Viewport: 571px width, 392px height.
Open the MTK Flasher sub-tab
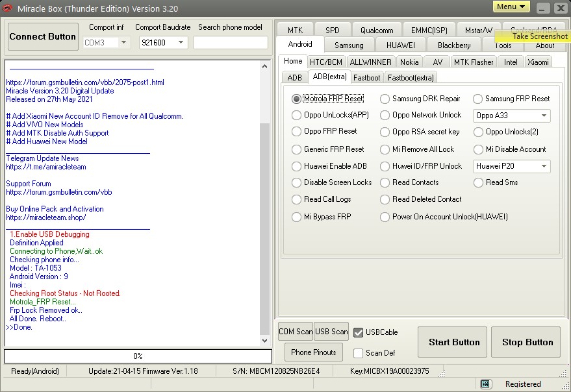point(474,62)
